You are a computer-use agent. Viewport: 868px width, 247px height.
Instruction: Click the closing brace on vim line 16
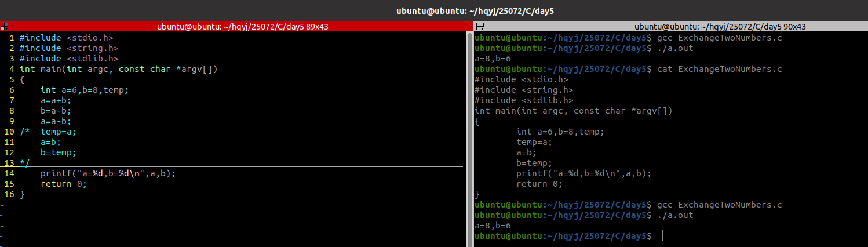(22, 194)
